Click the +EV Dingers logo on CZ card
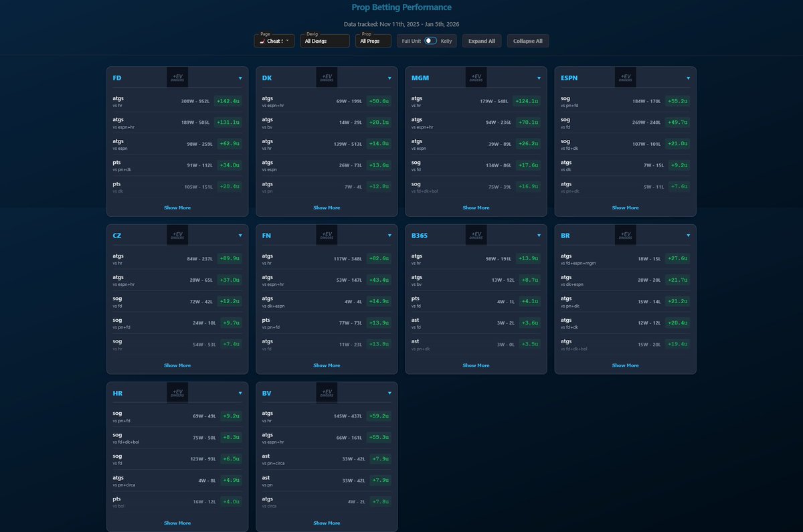The height and width of the screenshot is (532, 803). [177, 236]
